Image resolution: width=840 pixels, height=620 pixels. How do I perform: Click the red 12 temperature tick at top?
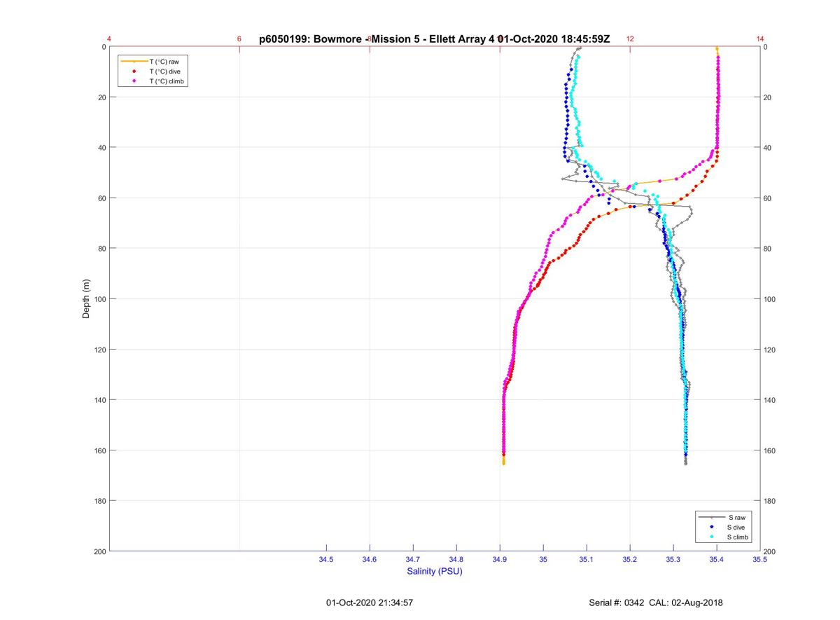630,39
